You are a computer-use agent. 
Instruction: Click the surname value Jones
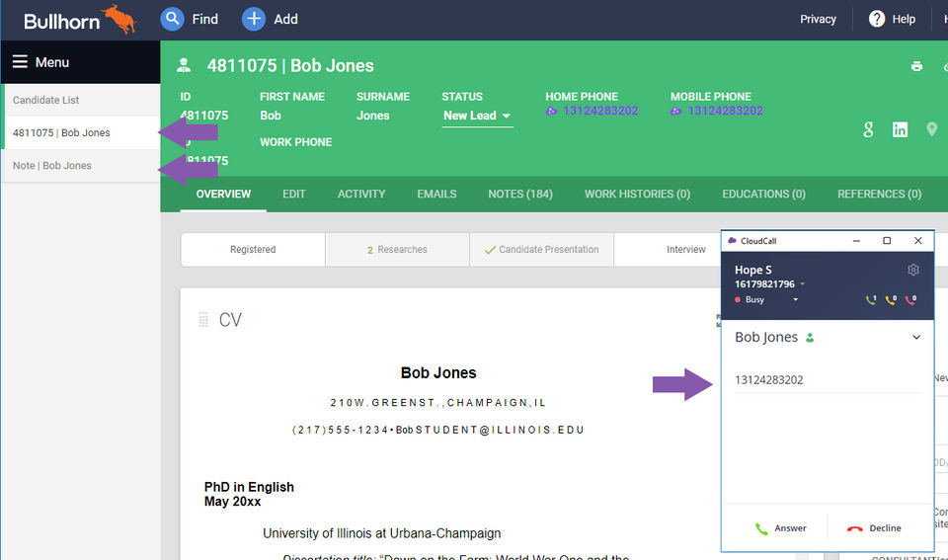(372, 116)
